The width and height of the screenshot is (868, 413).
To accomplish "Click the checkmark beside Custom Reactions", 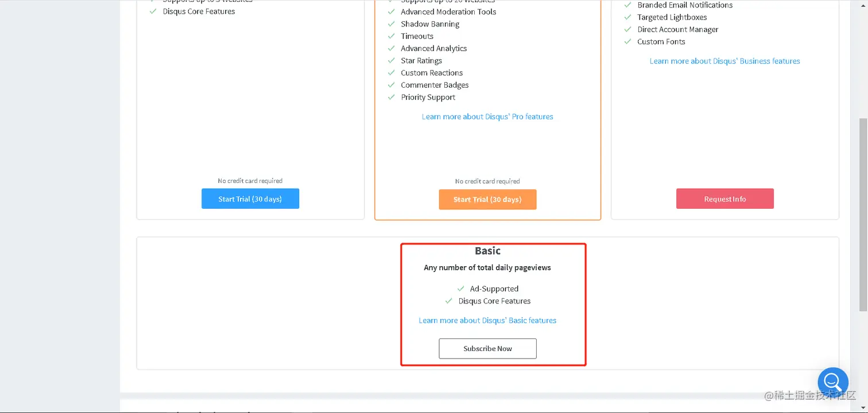I will click(391, 73).
